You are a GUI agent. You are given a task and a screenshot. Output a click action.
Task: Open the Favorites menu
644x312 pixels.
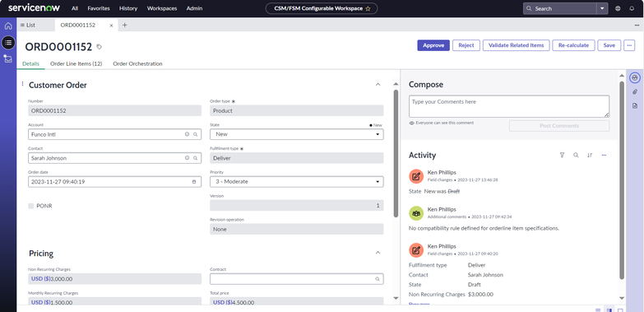pyautogui.click(x=99, y=8)
